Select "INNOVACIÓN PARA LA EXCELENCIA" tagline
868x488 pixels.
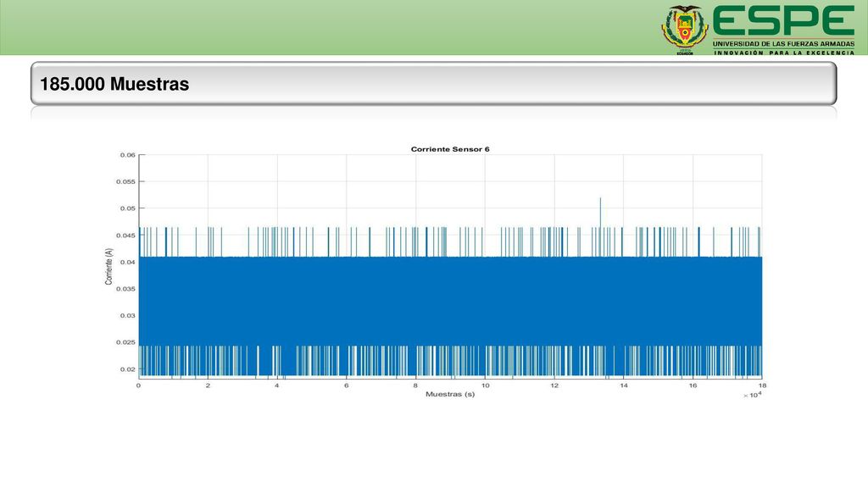784,53
